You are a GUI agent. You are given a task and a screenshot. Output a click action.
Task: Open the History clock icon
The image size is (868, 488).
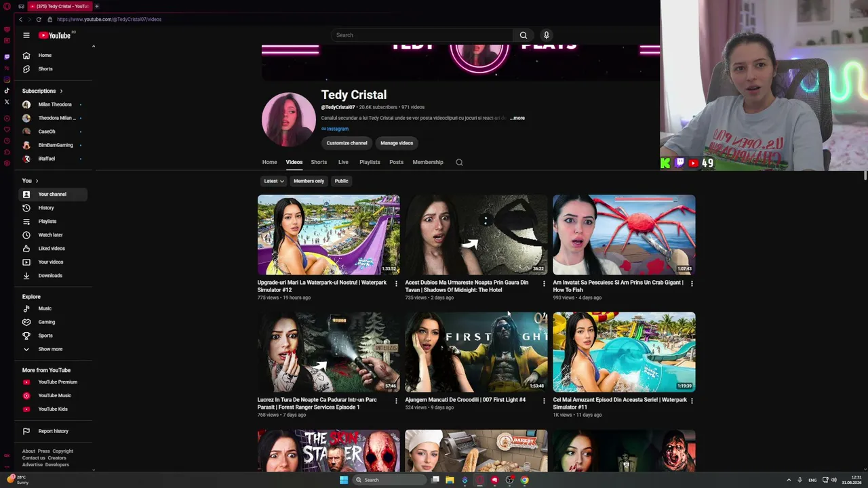[26, 207]
